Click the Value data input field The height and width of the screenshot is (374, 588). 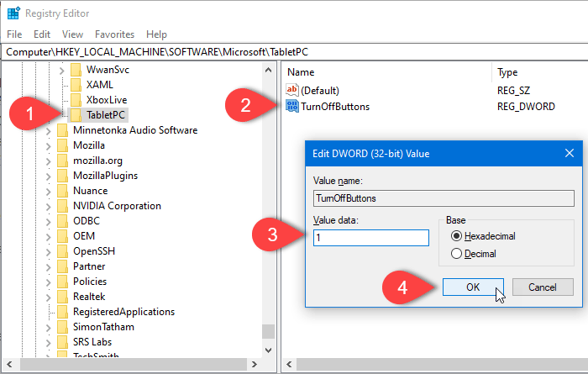[370, 238]
